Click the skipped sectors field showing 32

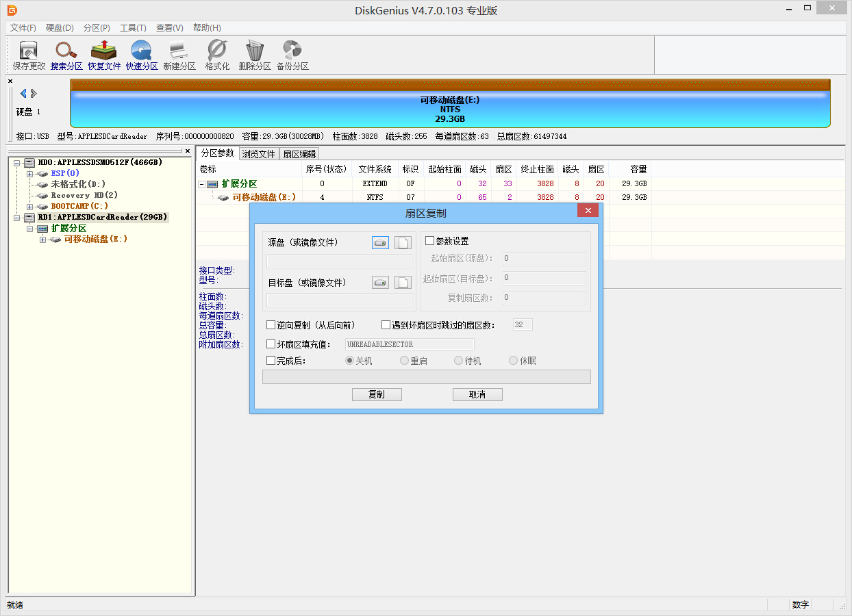[x=523, y=324]
